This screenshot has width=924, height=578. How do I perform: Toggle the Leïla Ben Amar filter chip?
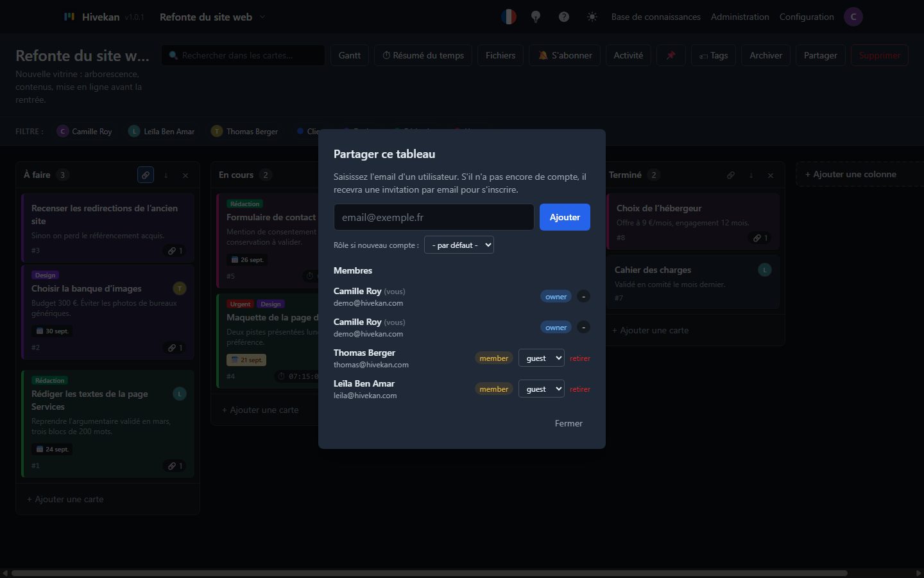click(162, 131)
